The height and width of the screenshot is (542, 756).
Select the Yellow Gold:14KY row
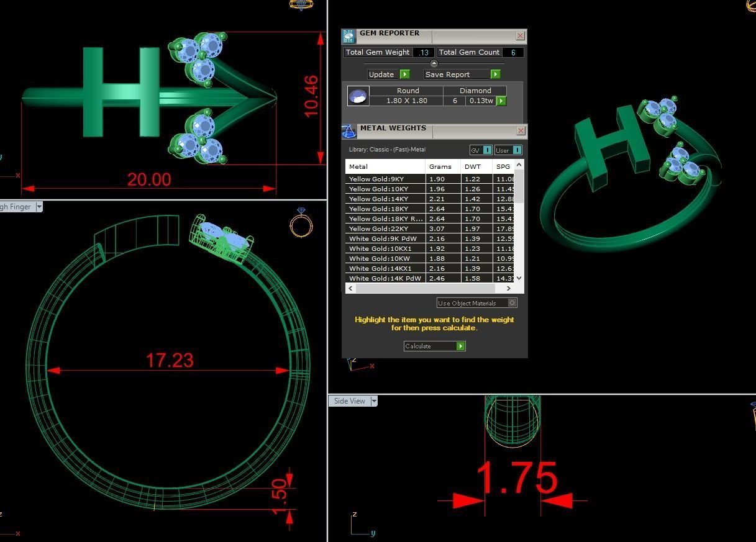tap(385, 199)
